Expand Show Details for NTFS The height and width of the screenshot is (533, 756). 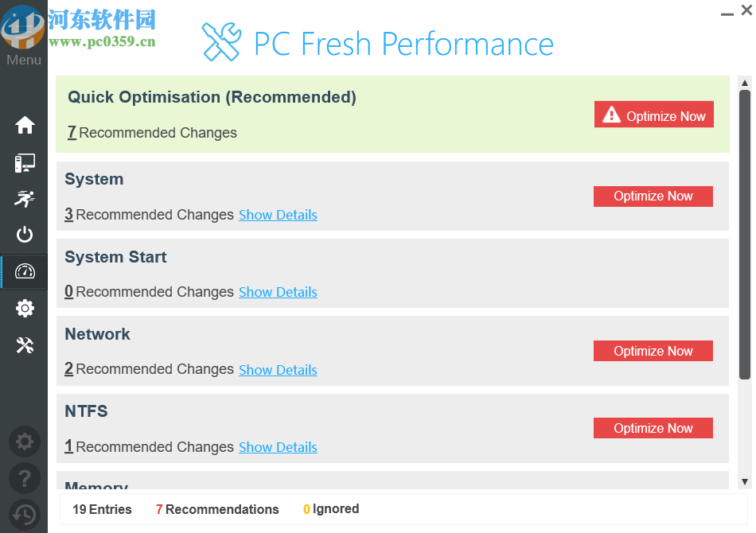point(278,447)
